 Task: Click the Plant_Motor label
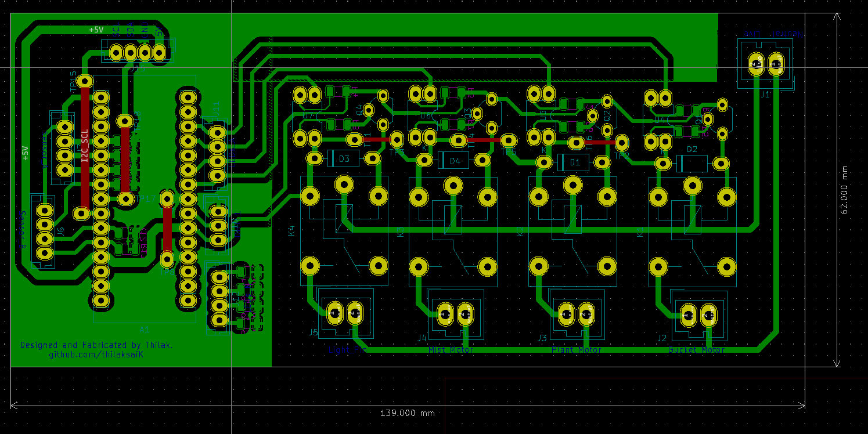point(577,350)
